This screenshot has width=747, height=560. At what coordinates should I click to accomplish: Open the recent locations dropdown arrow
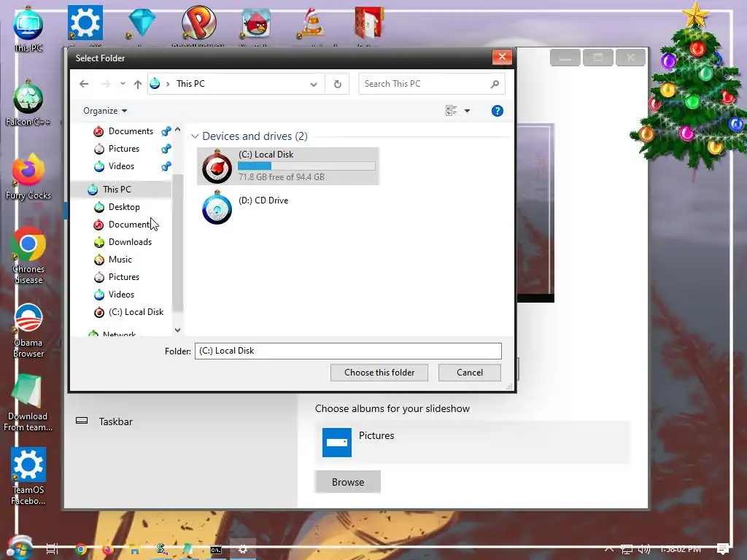point(123,84)
